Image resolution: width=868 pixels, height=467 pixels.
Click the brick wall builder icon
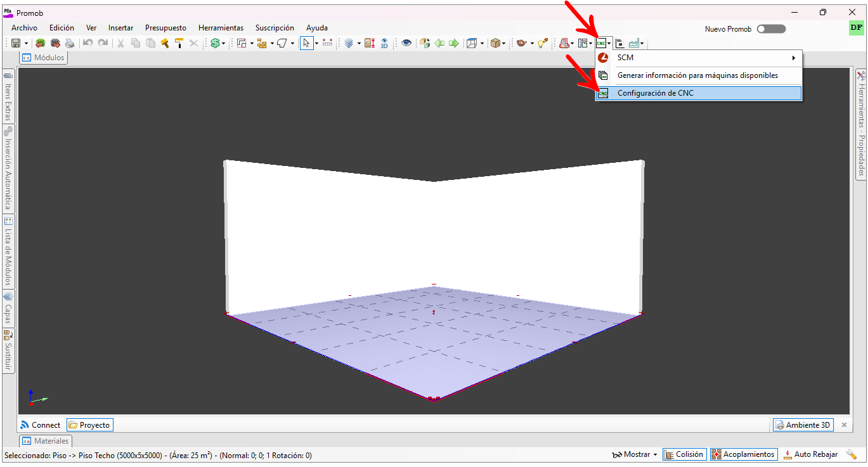click(x=262, y=43)
